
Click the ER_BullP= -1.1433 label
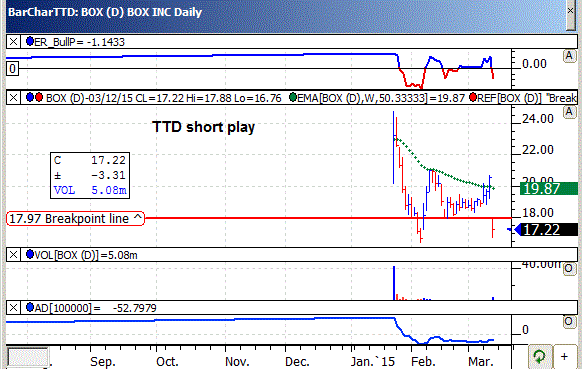pyautogui.click(x=79, y=42)
